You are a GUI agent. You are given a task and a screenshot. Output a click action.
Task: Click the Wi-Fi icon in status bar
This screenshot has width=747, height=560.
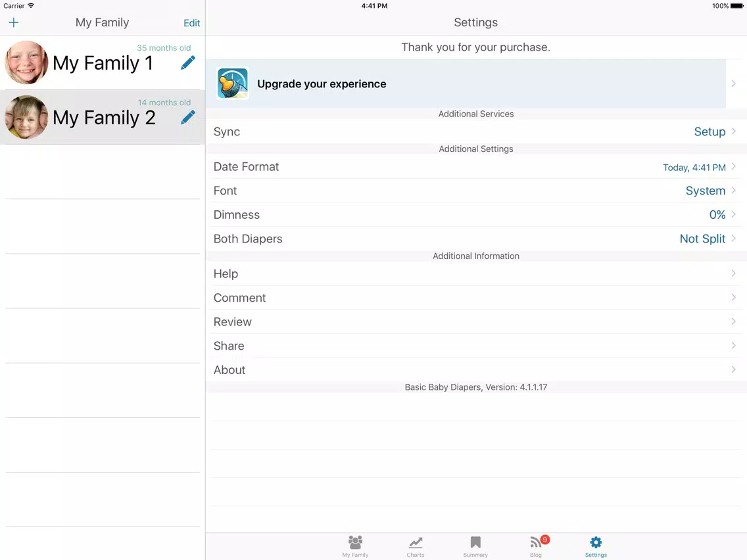31,6
